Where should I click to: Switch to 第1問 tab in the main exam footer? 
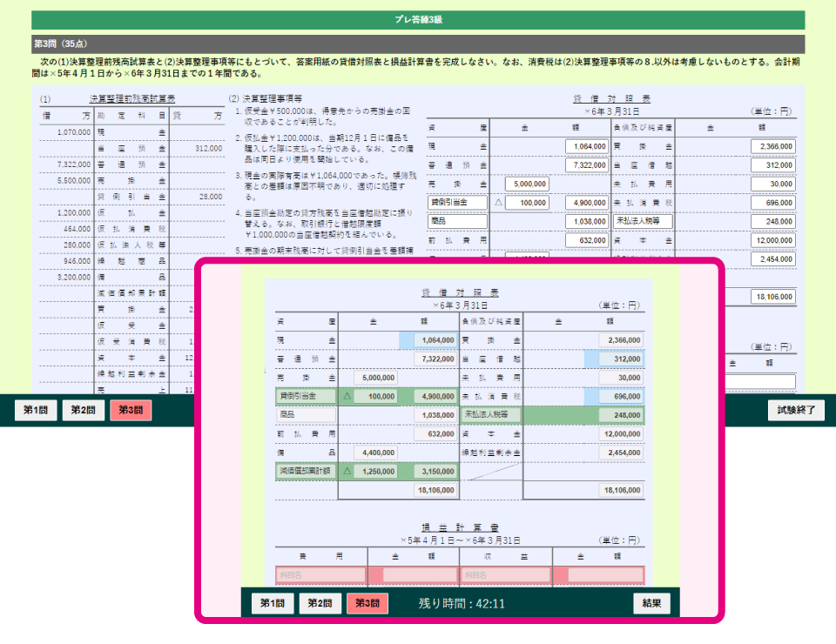tap(36, 410)
